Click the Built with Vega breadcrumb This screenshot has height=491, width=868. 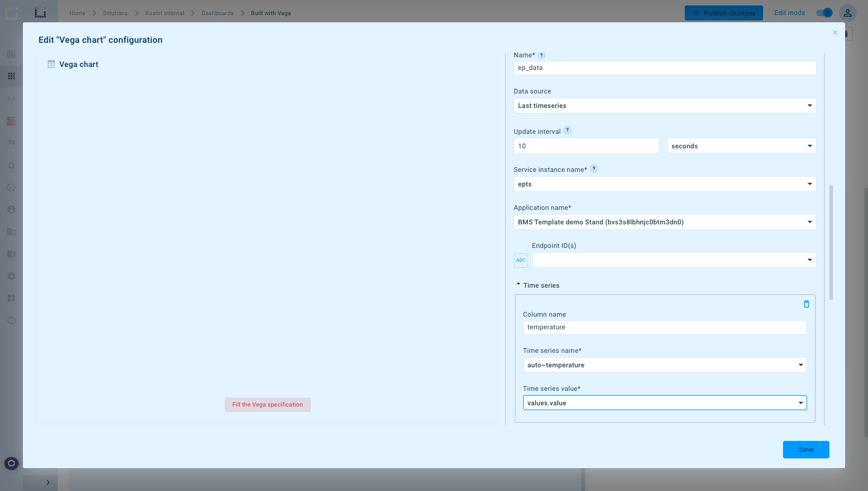[x=271, y=13]
